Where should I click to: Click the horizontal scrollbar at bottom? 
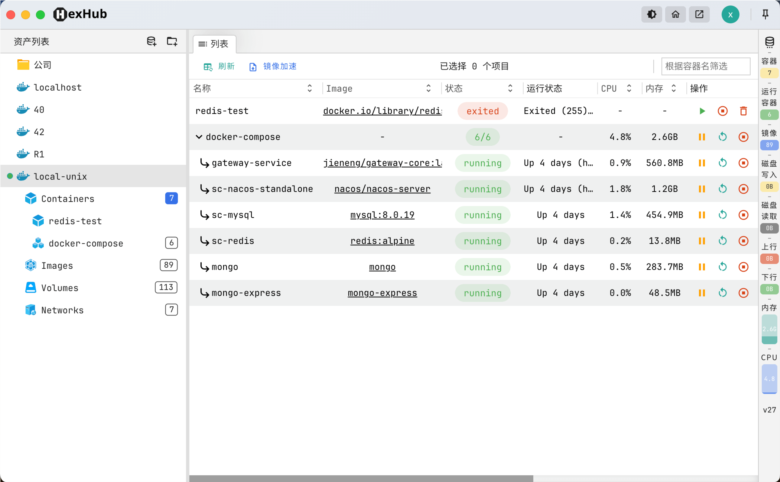361,479
